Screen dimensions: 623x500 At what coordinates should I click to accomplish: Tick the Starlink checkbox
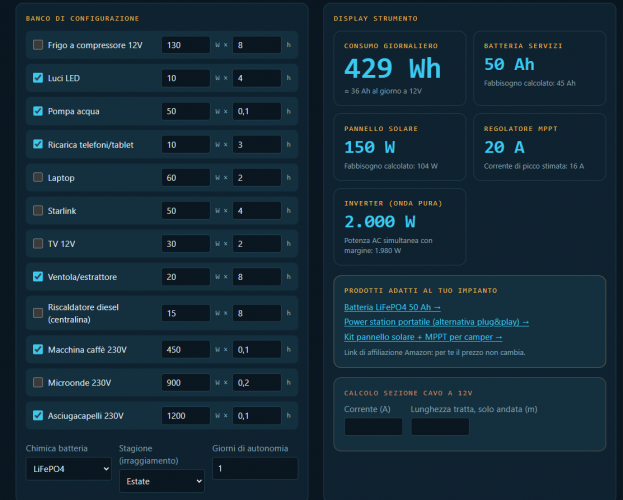pyautogui.click(x=38, y=210)
